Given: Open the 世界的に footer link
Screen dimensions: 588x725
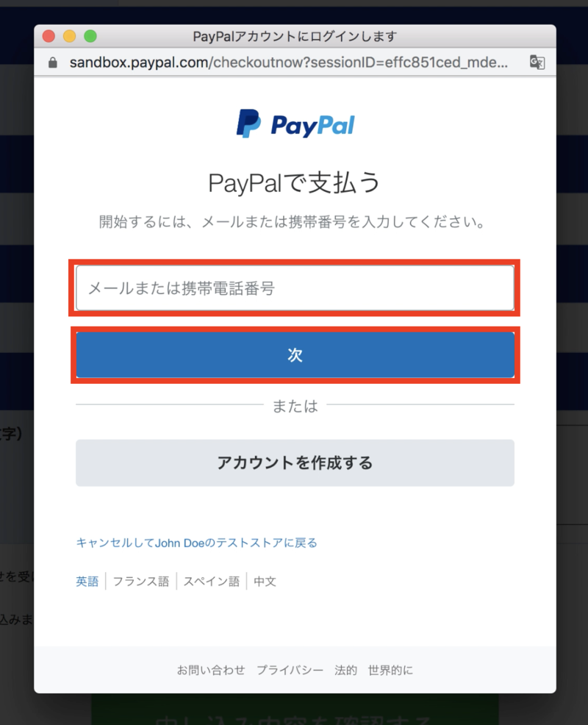Looking at the screenshot, I should 390,670.
